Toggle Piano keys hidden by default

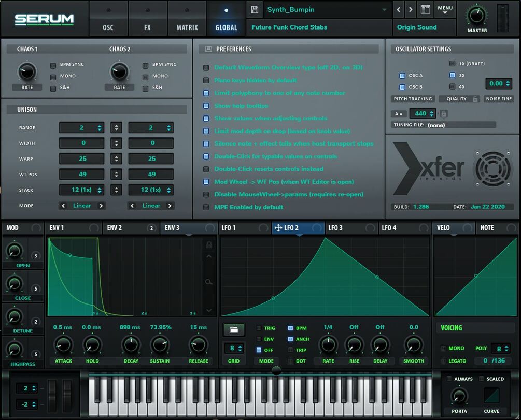pyautogui.click(x=206, y=80)
